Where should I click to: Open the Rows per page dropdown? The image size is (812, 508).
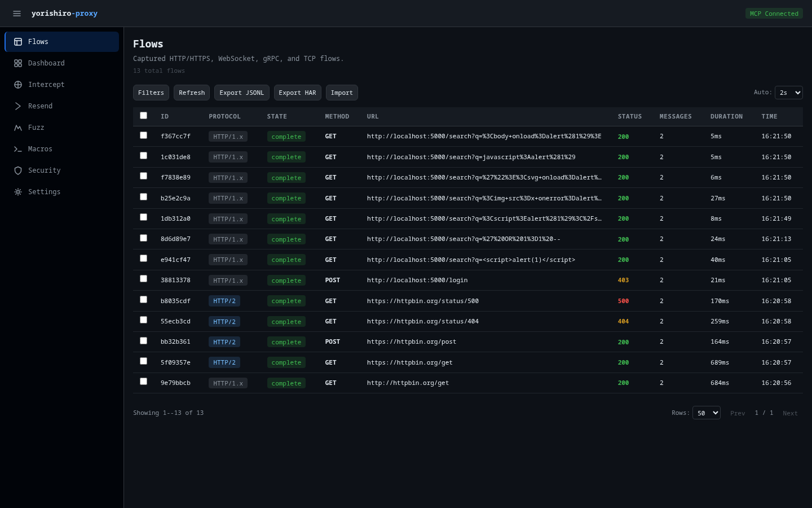tap(706, 413)
